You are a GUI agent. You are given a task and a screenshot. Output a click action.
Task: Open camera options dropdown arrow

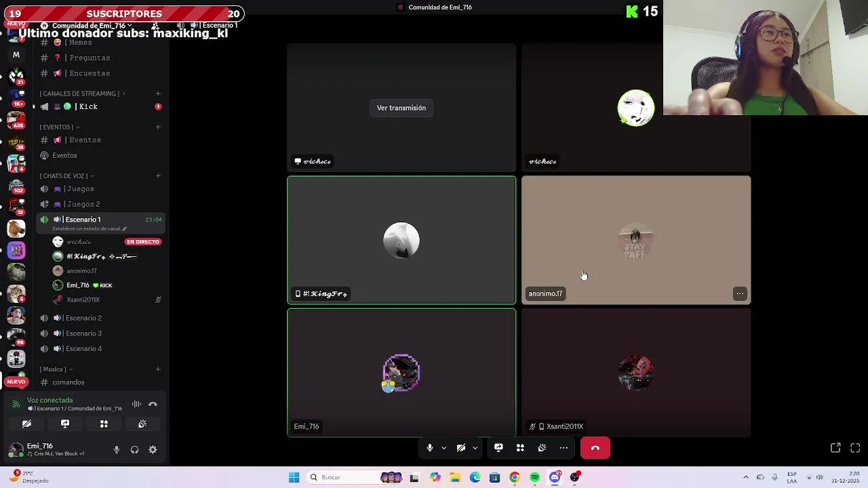tap(475, 448)
